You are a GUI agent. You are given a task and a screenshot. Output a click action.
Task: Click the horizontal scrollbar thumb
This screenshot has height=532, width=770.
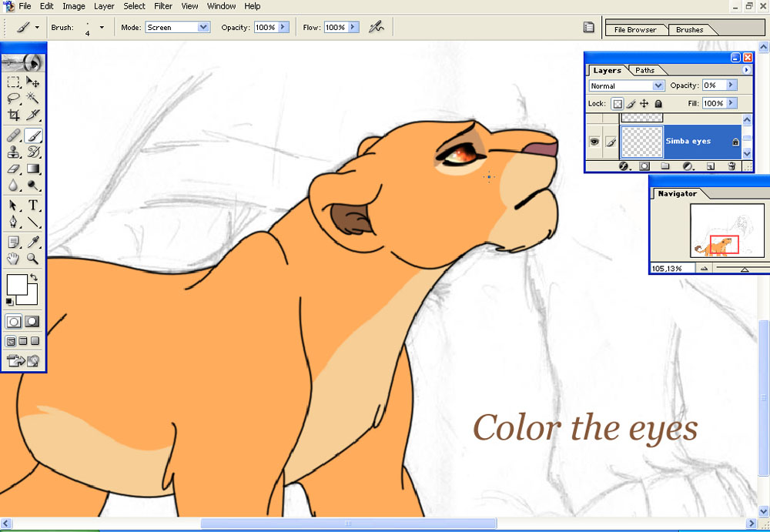[348, 524]
